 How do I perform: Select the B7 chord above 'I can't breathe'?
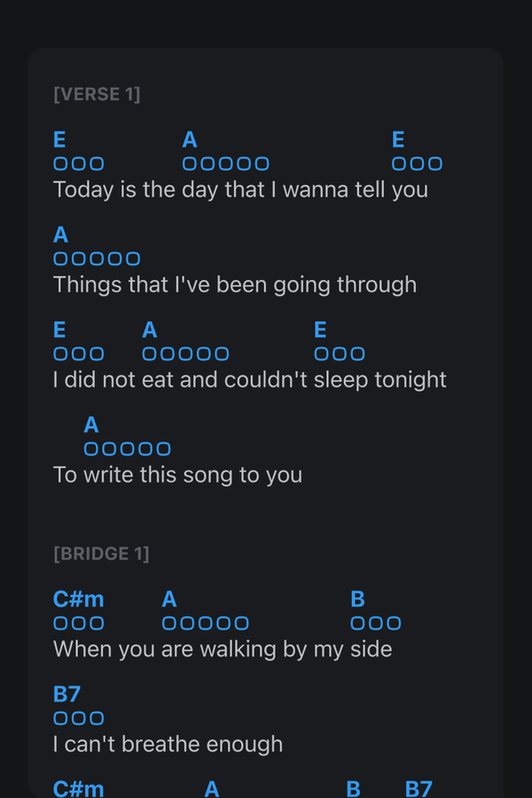tap(66, 694)
